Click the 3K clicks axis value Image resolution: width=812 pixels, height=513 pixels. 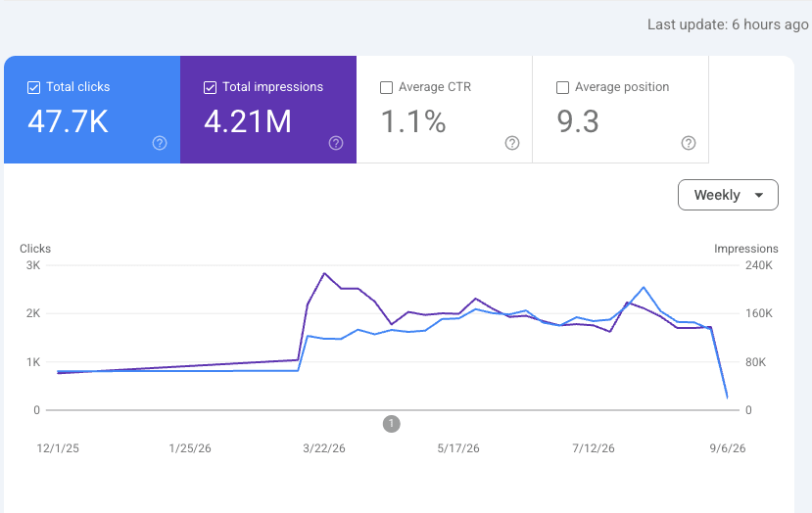pyautogui.click(x=33, y=265)
